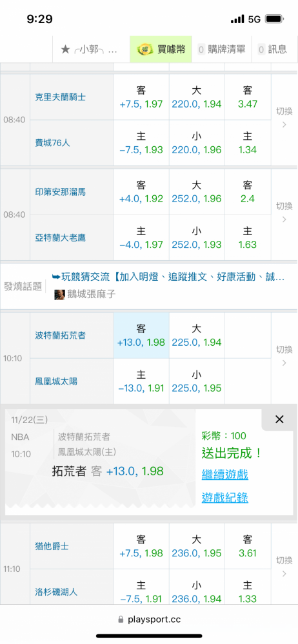The height and width of the screenshot is (644, 298).
Task: Expand 切換 for Trail Blazers vs Suns
Action: (x=284, y=356)
